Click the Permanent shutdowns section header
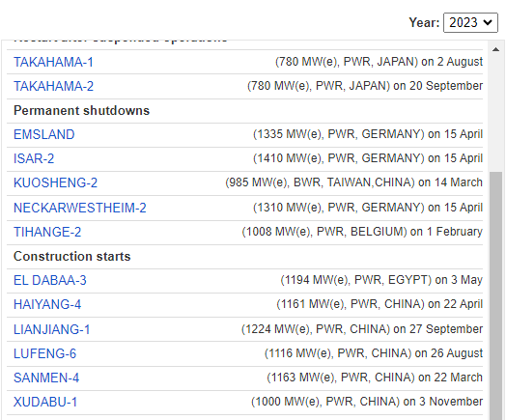Image resolution: width=506 pixels, height=420 pixels. (x=82, y=111)
